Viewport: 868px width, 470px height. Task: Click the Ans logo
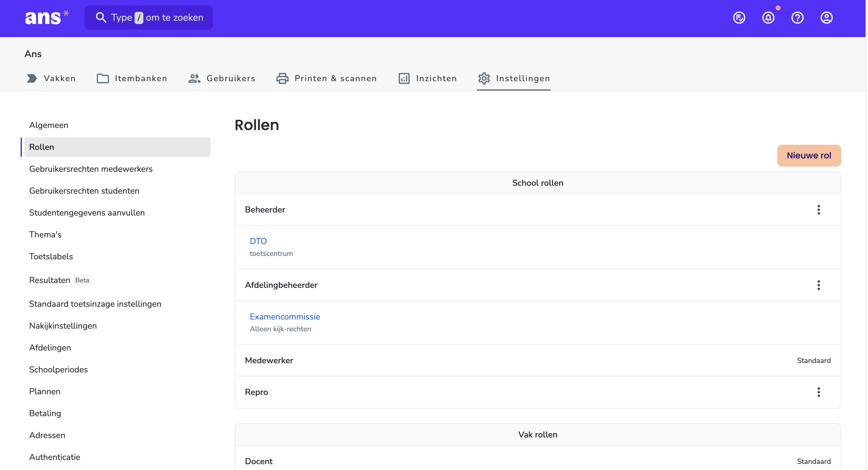point(47,18)
